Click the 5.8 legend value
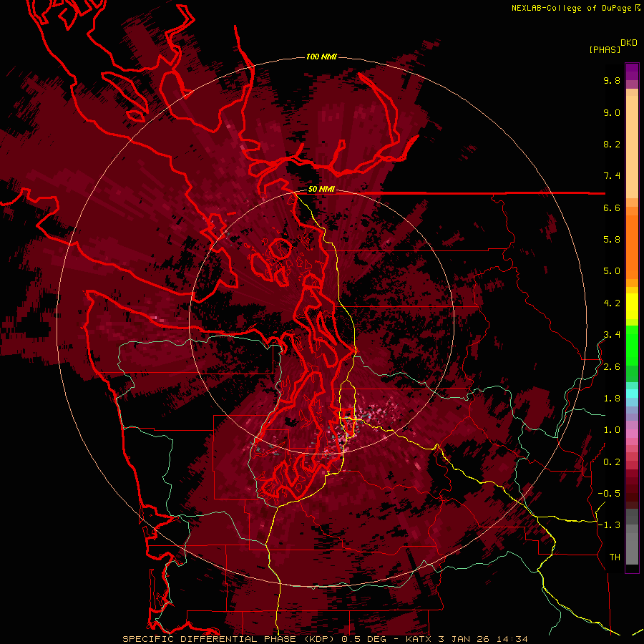Viewport: 644px width, 644px height. (612, 240)
